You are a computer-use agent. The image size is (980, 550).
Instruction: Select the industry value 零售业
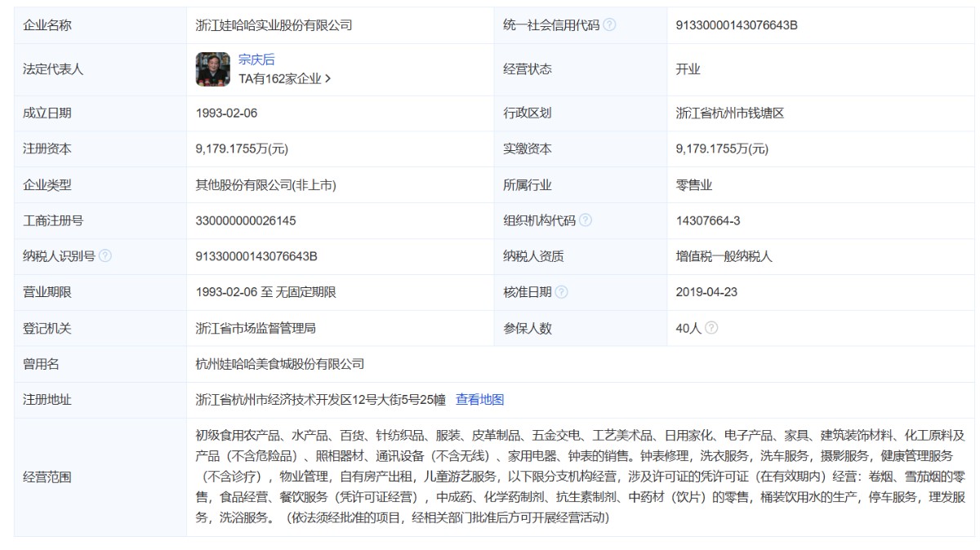coord(694,185)
